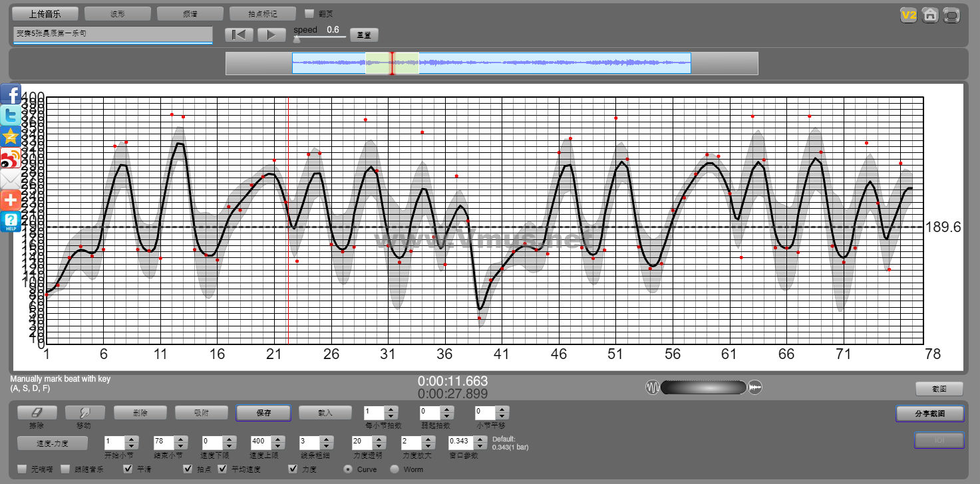The height and width of the screenshot is (484, 980).
Task: Click the 窗口参数 field showing 0.343
Action: (460, 442)
